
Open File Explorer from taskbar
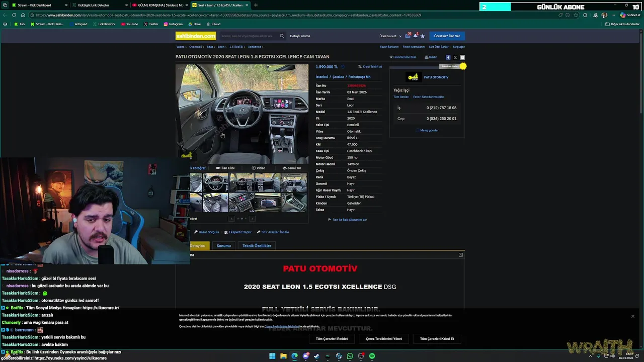point(283,356)
